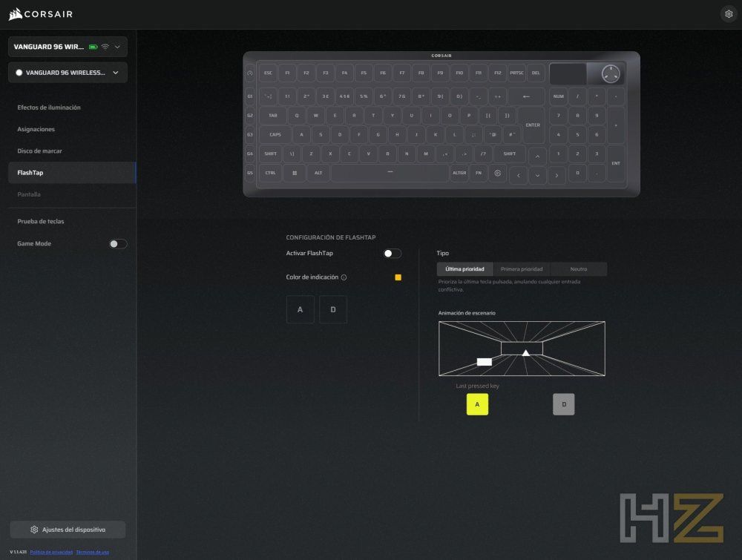
Task: Click the battery status icon for Vanguard 96
Action: tap(93, 47)
